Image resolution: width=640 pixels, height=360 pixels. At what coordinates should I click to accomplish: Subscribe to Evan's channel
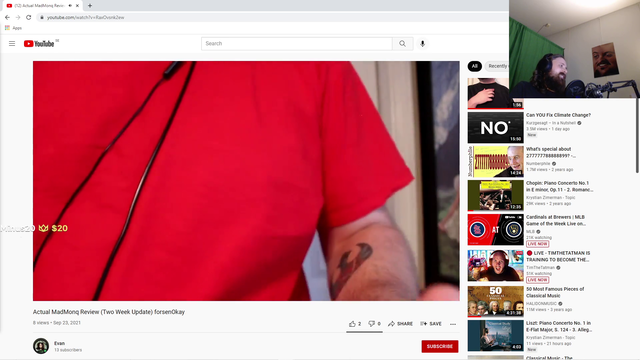[x=440, y=346]
